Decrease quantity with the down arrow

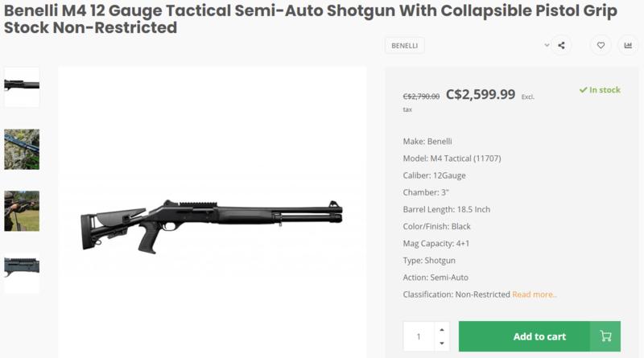point(441,344)
